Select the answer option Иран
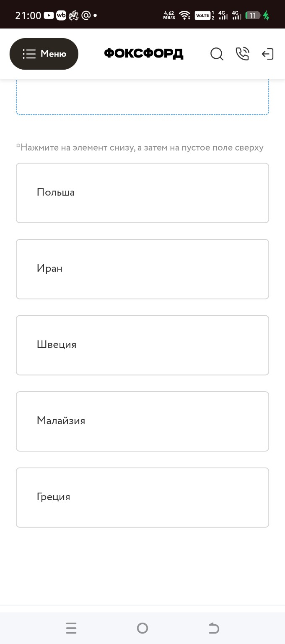 coord(142,269)
